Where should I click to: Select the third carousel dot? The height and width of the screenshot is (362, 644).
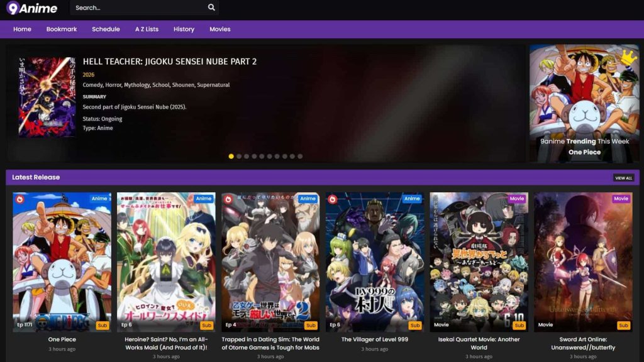pyautogui.click(x=247, y=156)
